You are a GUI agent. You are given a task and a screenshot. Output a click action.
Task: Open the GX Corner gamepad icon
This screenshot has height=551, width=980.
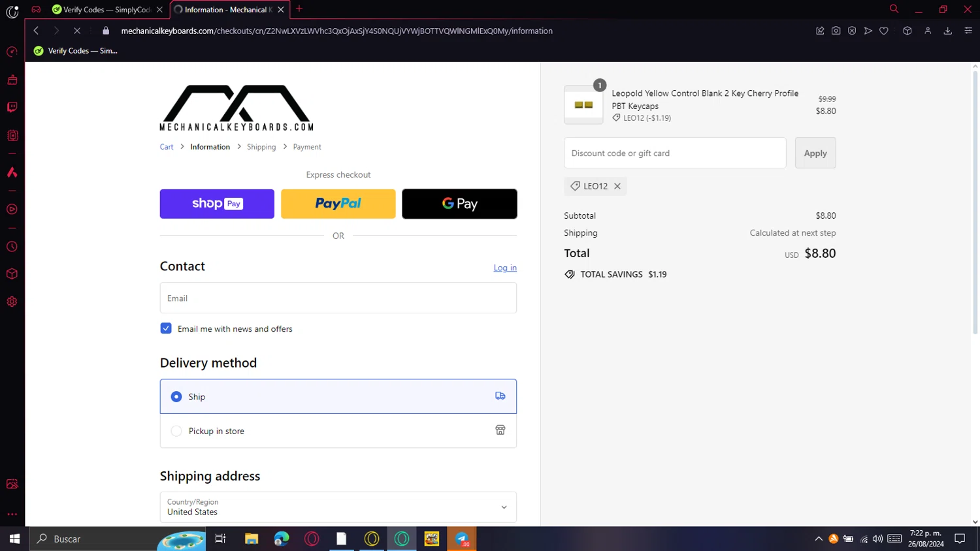click(x=36, y=9)
